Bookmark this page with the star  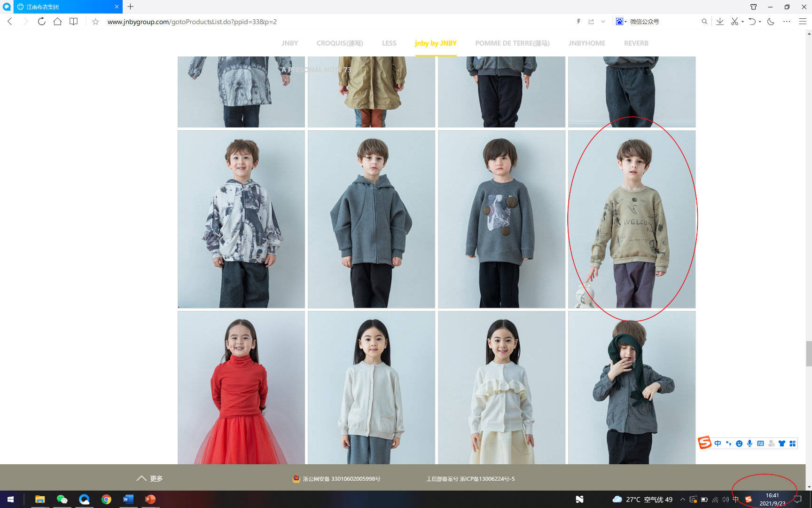coord(95,22)
